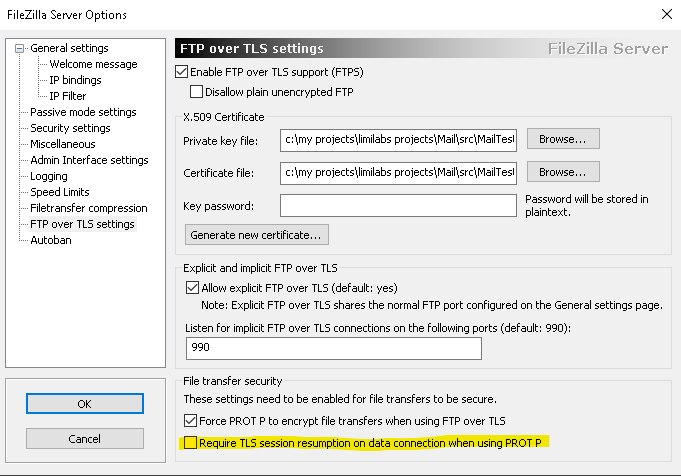Image resolution: width=681 pixels, height=476 pixels.
Task: Browse for the private key file
Action: 563,139
